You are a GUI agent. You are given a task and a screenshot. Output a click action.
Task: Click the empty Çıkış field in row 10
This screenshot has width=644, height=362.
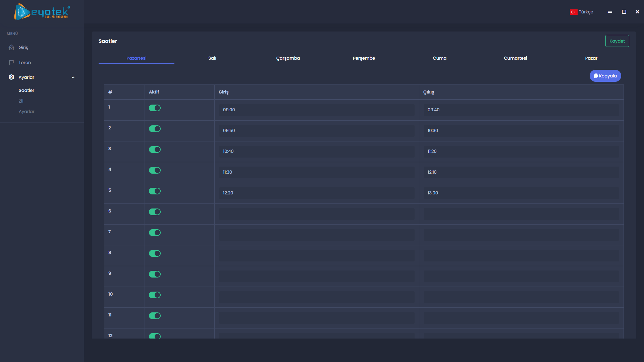pos(521,297)
